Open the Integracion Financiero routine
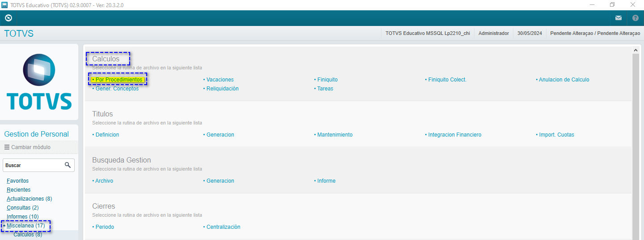 tap(454, 135)
